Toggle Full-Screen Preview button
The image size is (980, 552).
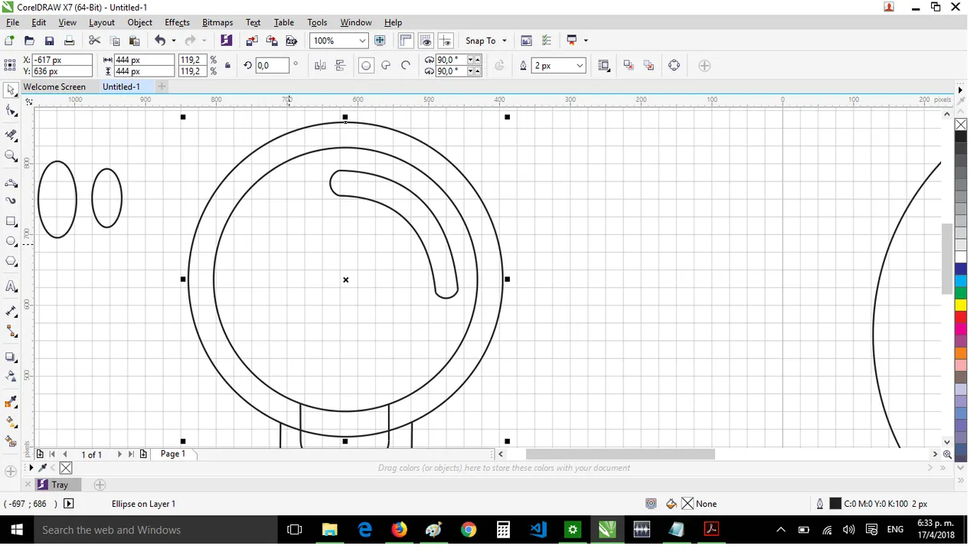(380, 41)
